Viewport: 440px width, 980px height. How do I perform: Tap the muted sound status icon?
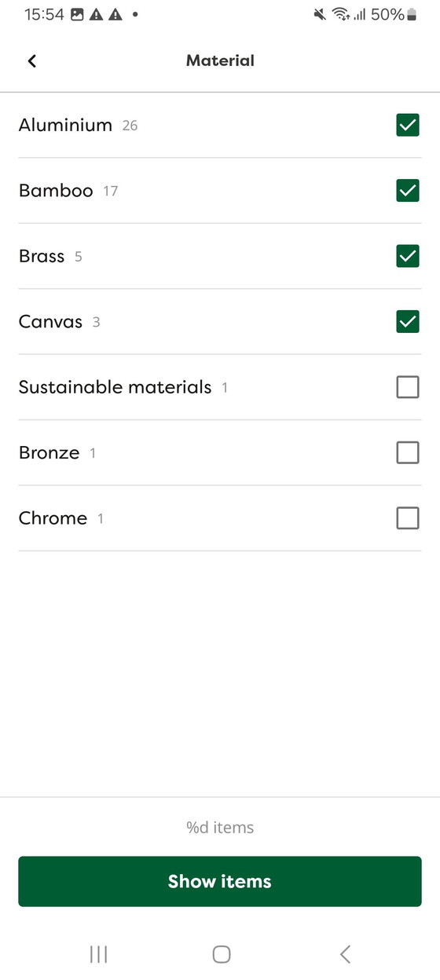pos(320,14)
